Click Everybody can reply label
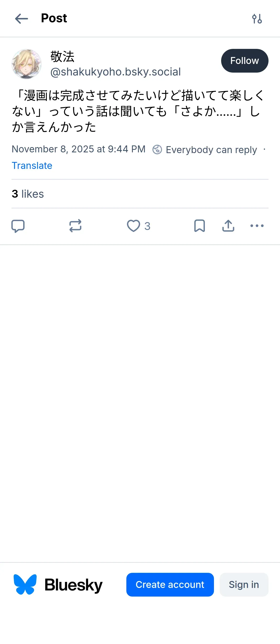Viewport: 280px width, 644px height. (211, 150)
